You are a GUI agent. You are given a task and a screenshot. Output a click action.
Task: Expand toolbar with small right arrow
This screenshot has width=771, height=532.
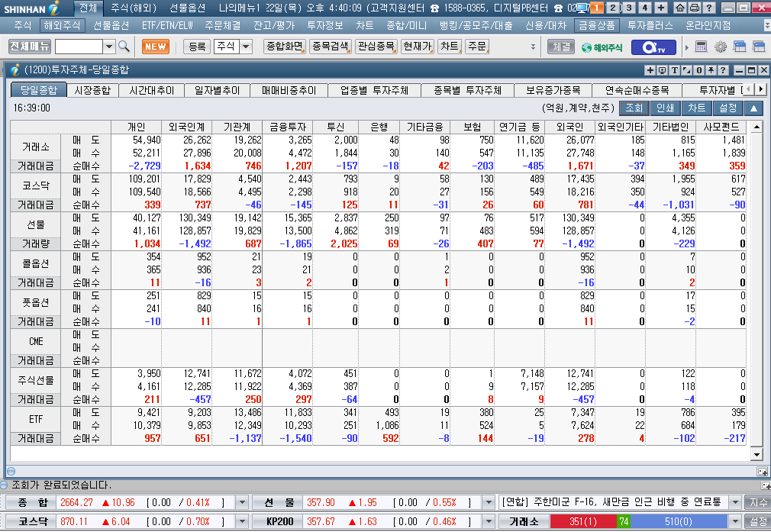(687, 47)
